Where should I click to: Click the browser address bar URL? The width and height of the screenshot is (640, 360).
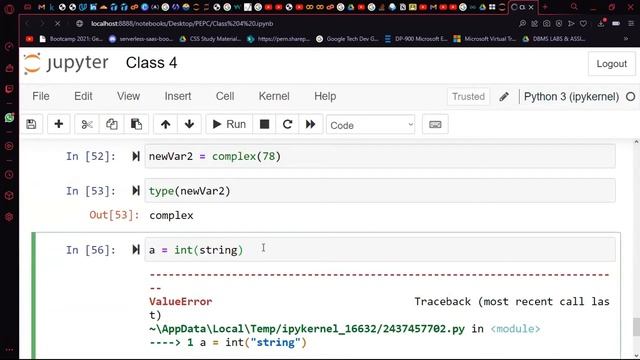[182, 24]
